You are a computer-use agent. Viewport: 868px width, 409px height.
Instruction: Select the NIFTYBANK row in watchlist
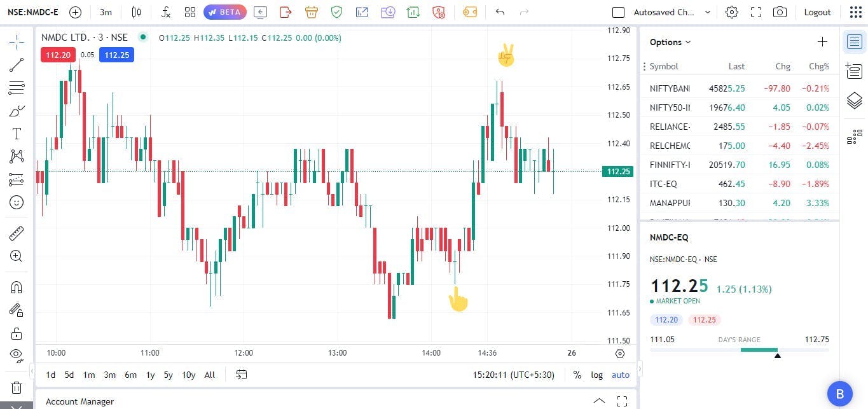pyautogui.click(x=740, y=88)
